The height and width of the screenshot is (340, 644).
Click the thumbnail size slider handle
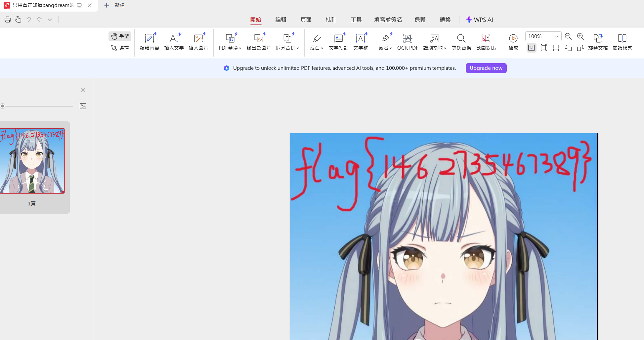3,106
